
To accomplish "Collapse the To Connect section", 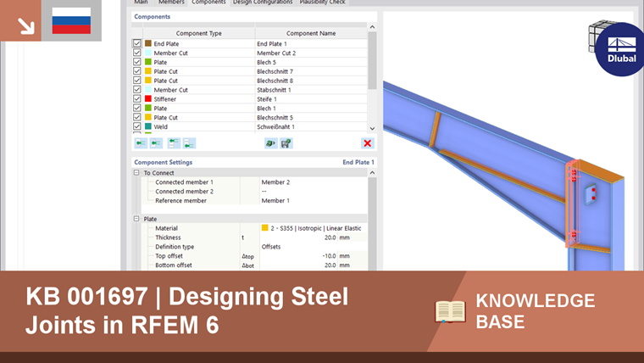I will [136, 173].
